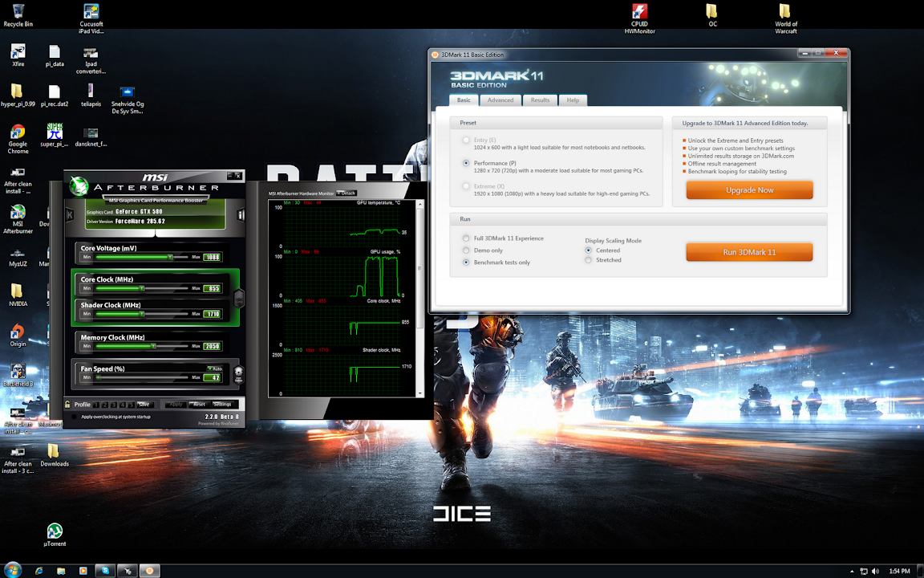The image size is (924, 578).
Task: Open the Results tab in 3DMark
Action: (540, 100)
